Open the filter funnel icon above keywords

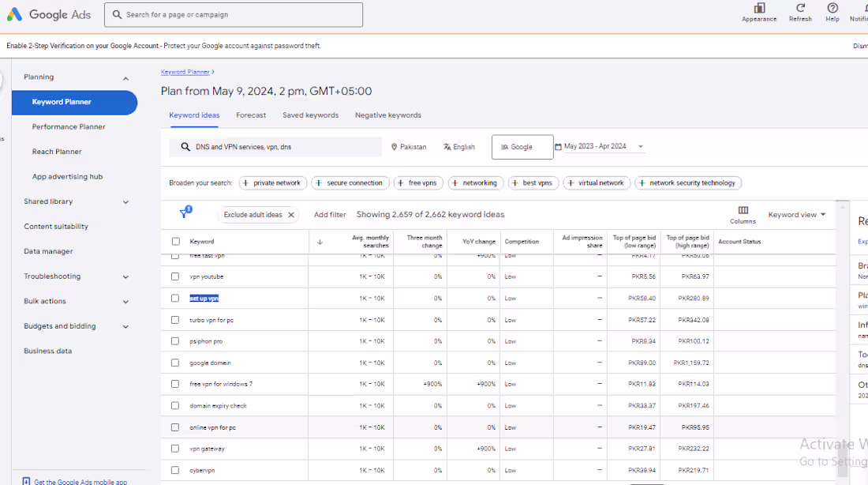click(185, 214)
